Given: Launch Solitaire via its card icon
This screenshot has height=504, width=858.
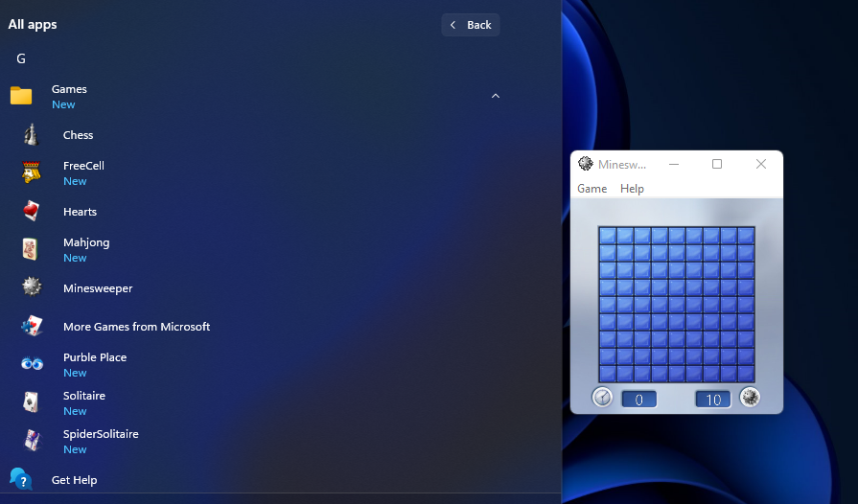Looking at the screenshot, I should 31,402.
